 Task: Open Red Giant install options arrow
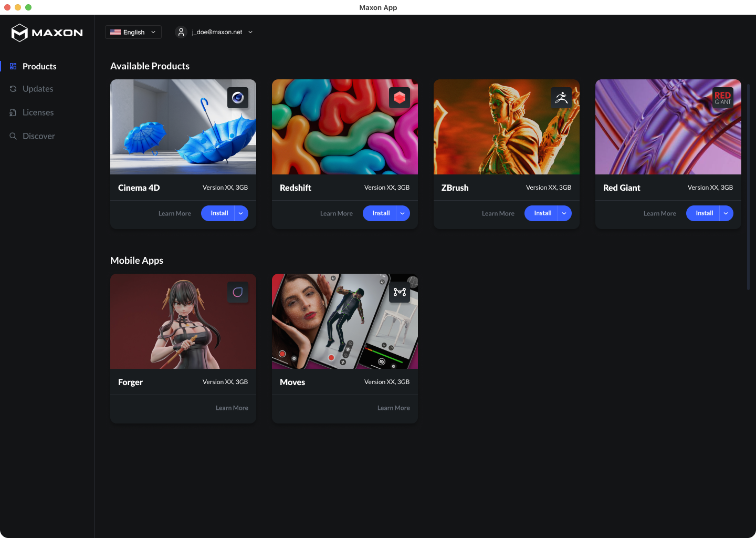pyautogui.click(x=726, y=213)
